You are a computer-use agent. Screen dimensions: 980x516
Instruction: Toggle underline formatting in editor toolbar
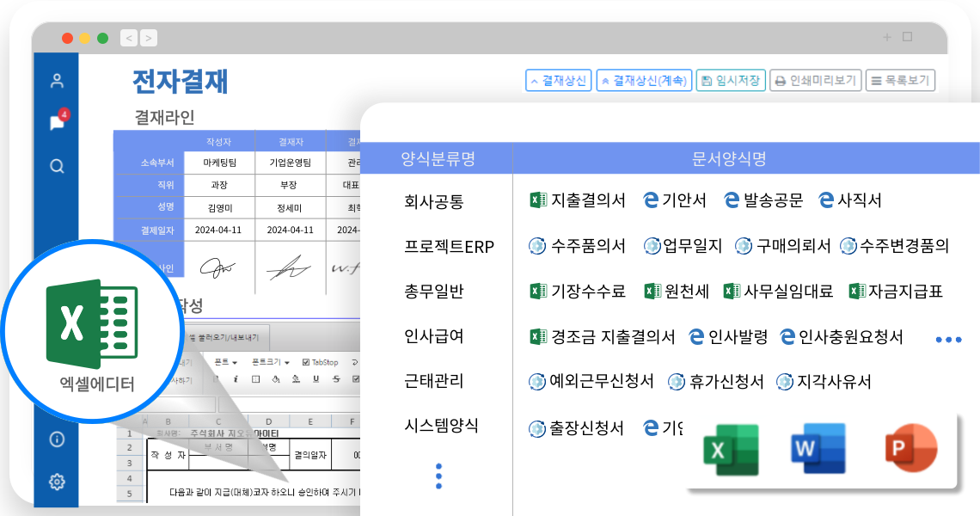click(314, 378)
